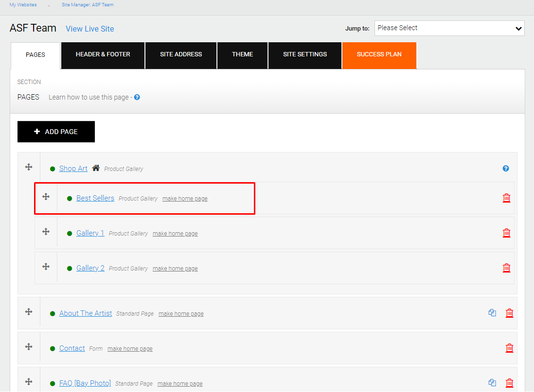534x392 pixels.
Task: Click the green status dot for Gallery 2
Action: click(70, 269)
